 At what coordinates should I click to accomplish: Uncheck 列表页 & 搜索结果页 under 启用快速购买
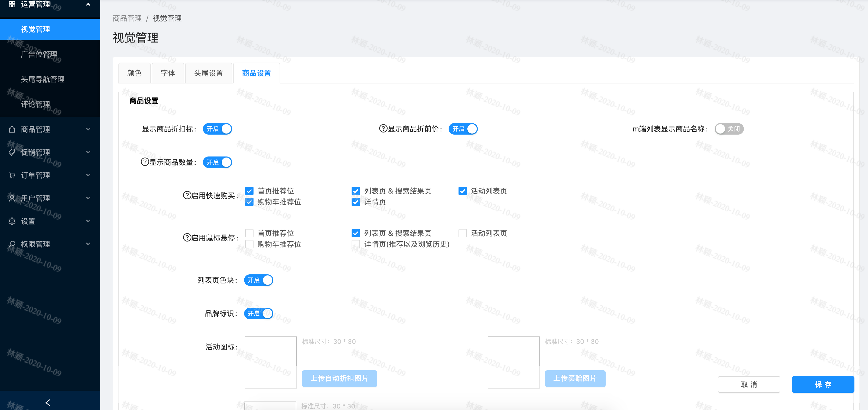pos(355,191)
